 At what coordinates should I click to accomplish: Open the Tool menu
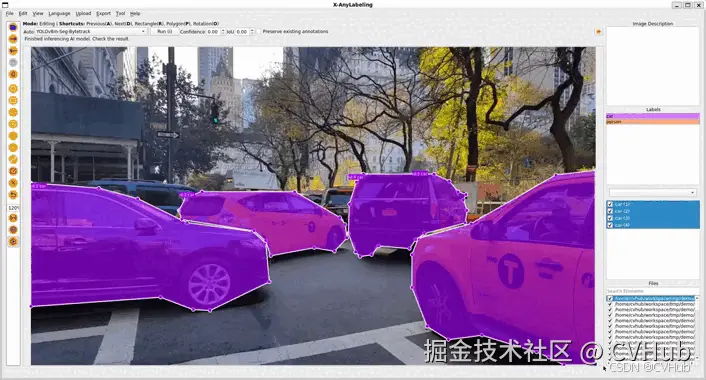pos(120,14)
